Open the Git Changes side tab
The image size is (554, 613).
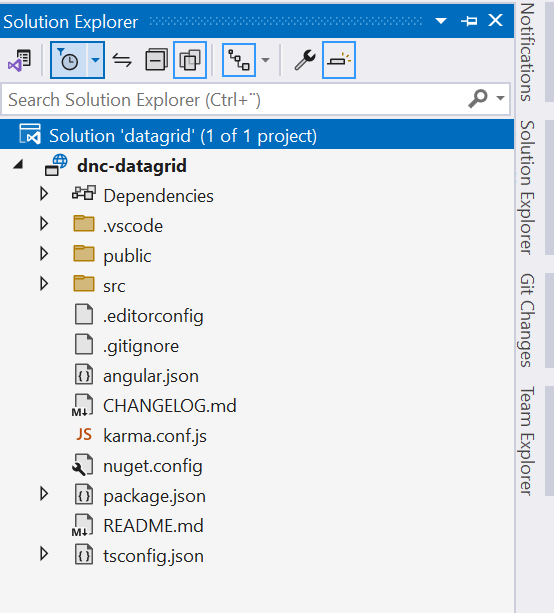coord(527,321)
